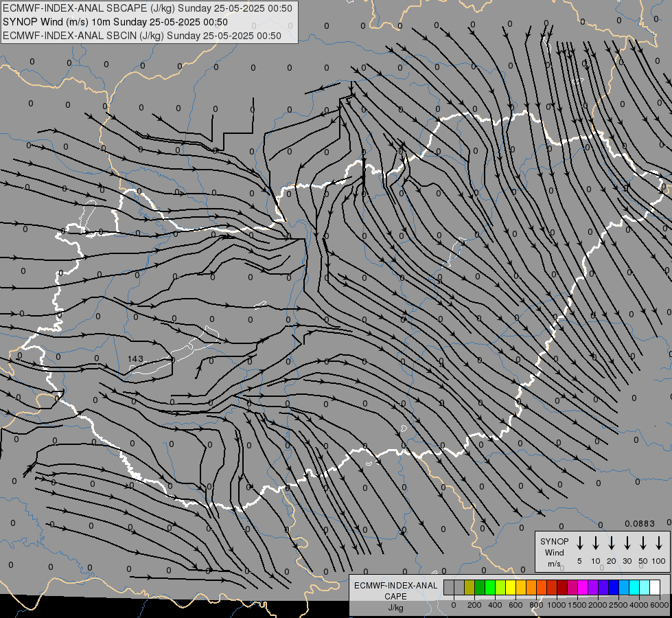Click the legend wind arrow above 50
The height and width of the screenshot is (618, 672).
(x=643, y=543)
